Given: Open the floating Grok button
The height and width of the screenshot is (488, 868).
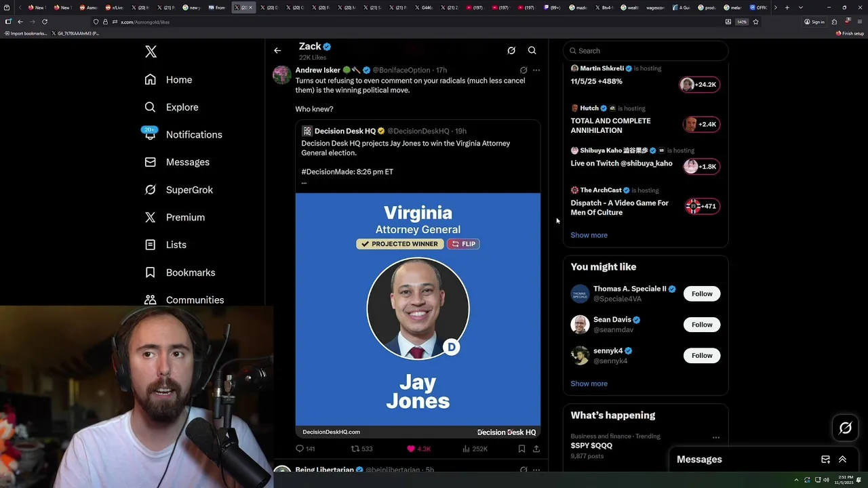Looking at the screenshot, I should click(845, 428).
